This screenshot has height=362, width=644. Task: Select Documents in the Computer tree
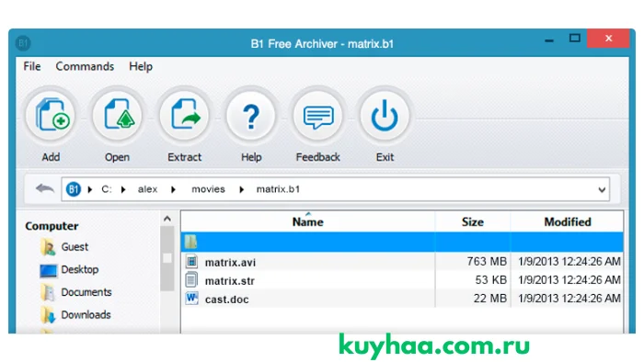click(x=86, y=292)
